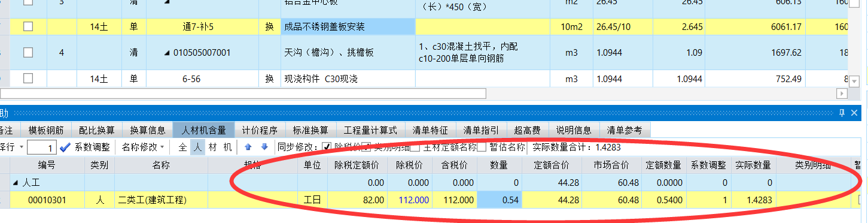
Task: Select the 天沟（檐沟）、挑檐板 cell
Action: pos(348,53)
